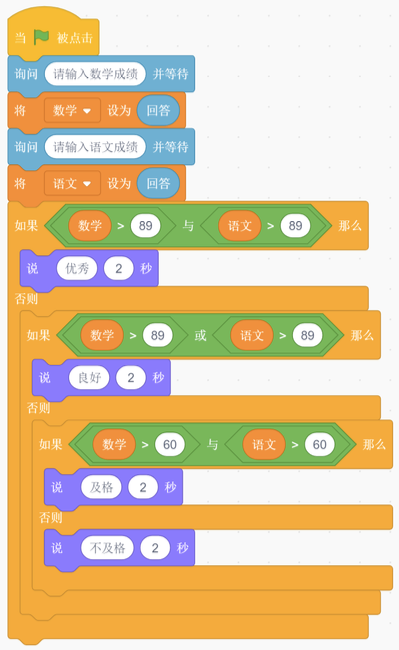Screen dimensions: 399x650
Task: Select the second 回答 reporter block
Action: [158, 184]
